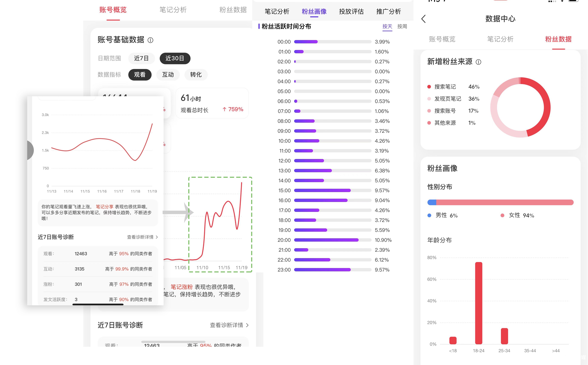Open info icon beside 账号基础数据
Image resolution: width=588 pixels, height=365 pixels.
pyautogui.click(x=150, y=40)
